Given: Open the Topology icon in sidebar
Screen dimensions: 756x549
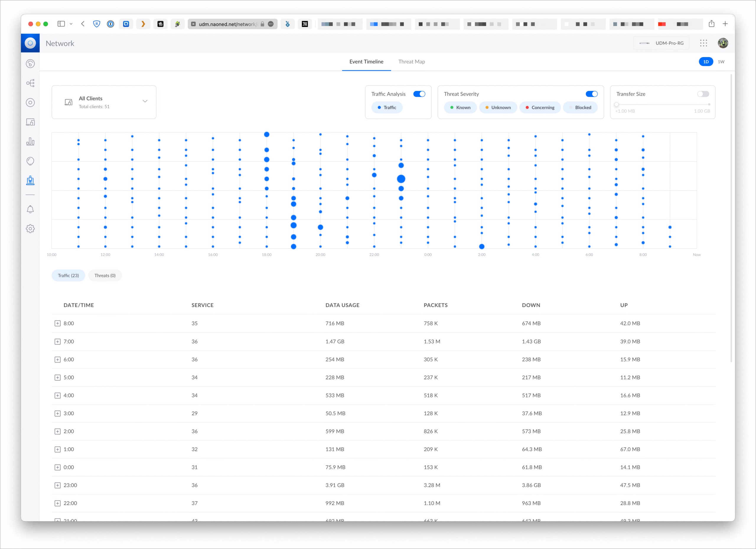Looking at the screenshot, I should [30, 83].
